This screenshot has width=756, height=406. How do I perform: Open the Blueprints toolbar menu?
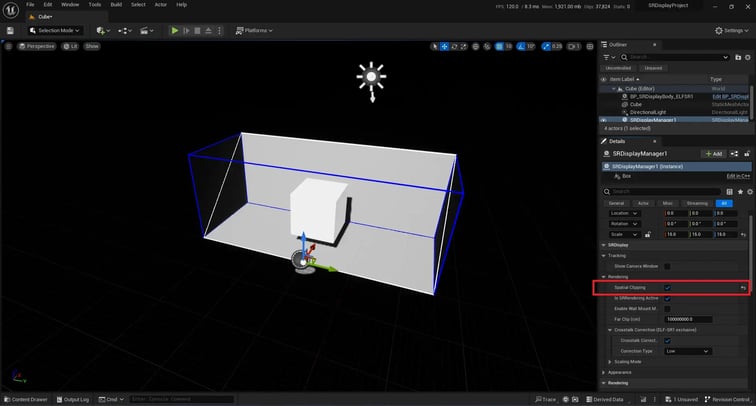click(125, 30)
